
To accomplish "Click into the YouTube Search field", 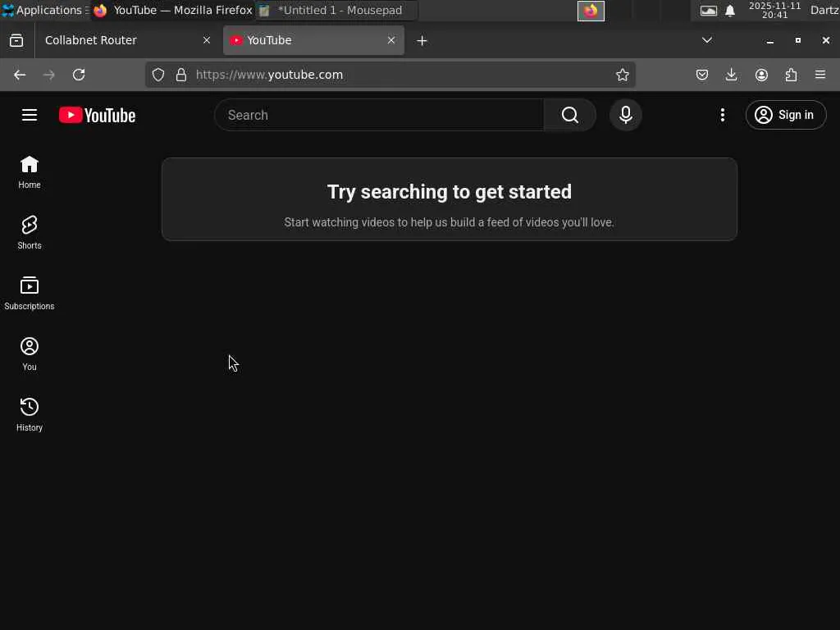I will pyautogui.click(x=379, y=115).
